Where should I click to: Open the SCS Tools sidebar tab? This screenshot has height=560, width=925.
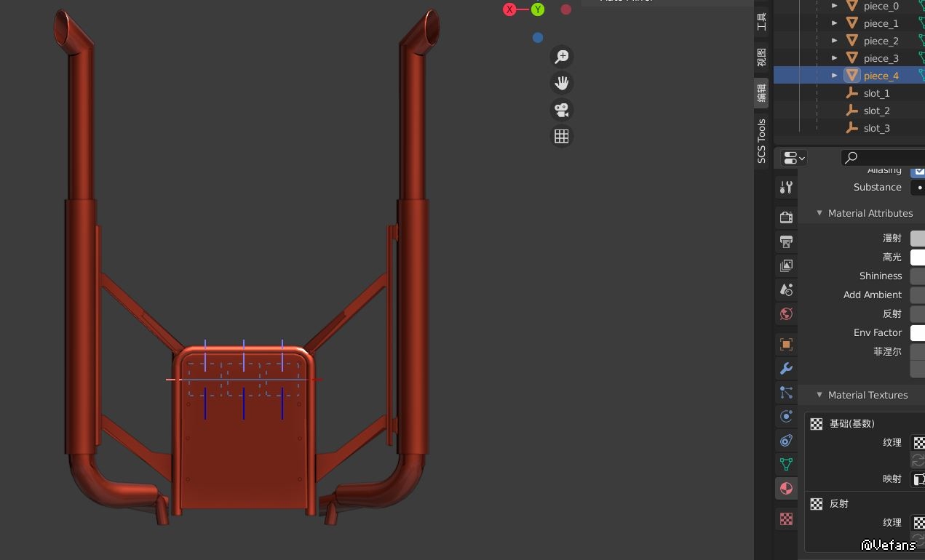(761, 140)
